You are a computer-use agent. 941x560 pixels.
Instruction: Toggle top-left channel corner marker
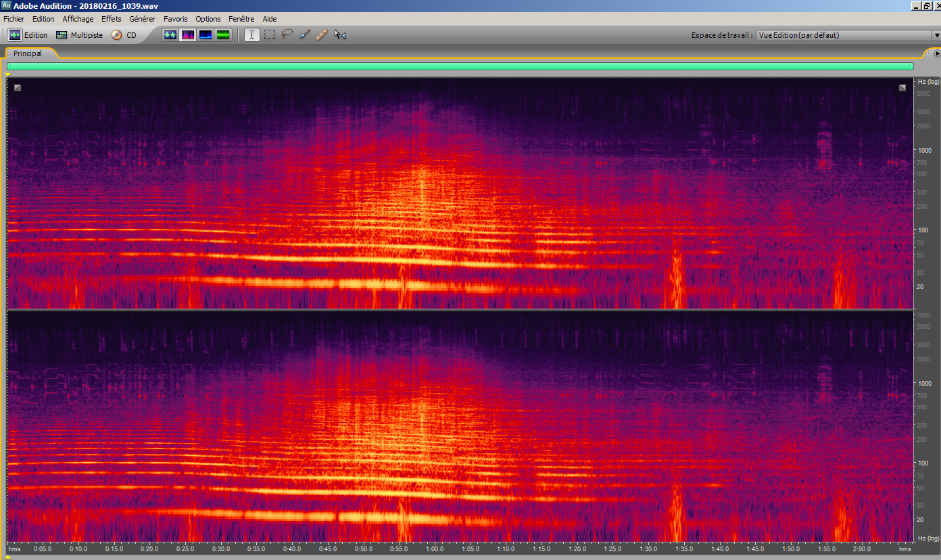click(x=18, y=87)
